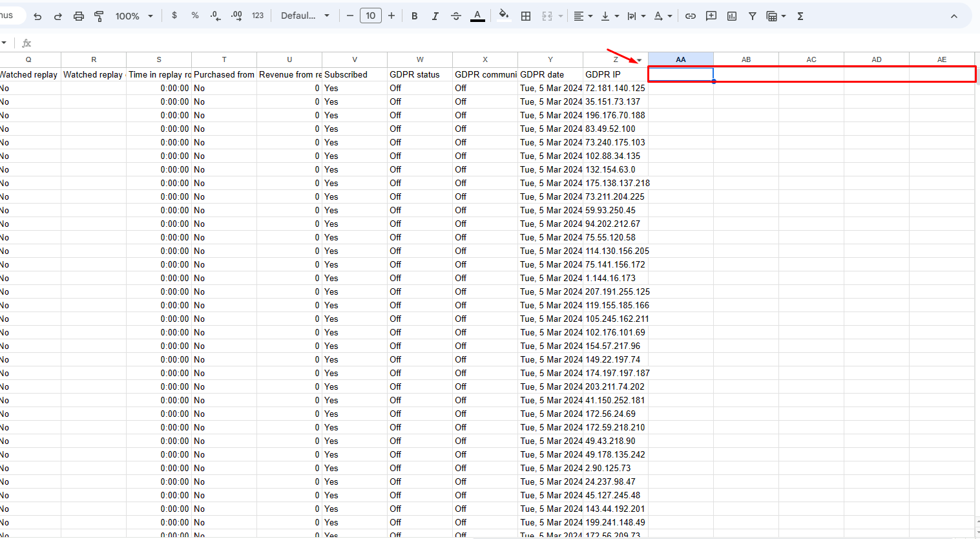This screenshot has height=539, width=980.
Task: Create a filter with the funnel icon
Action: 752,16
